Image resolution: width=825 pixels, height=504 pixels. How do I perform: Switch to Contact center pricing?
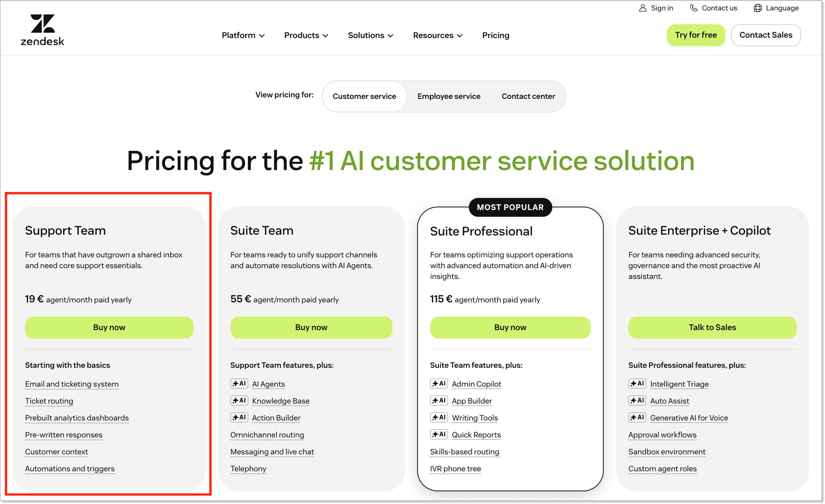[528, 96]
